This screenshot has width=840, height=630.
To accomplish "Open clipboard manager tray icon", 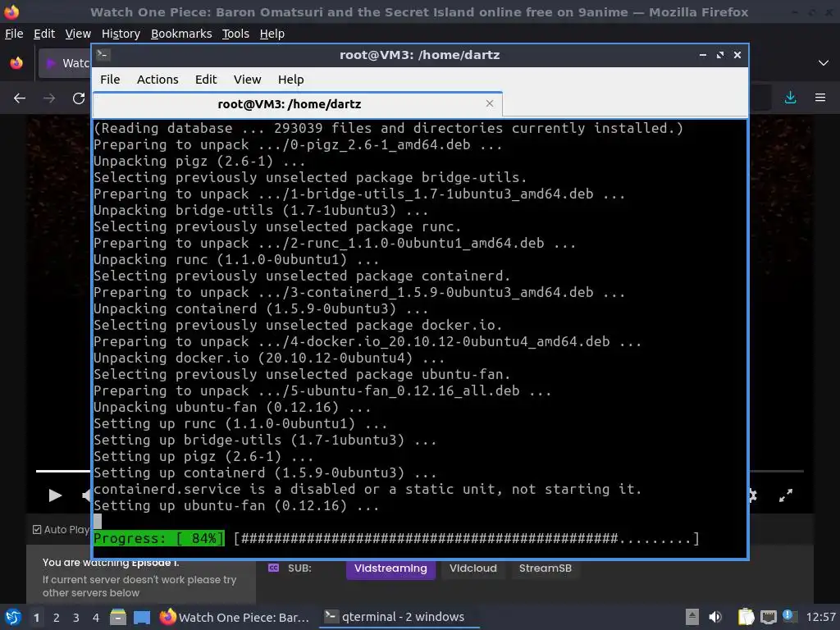I will point(745,617).
